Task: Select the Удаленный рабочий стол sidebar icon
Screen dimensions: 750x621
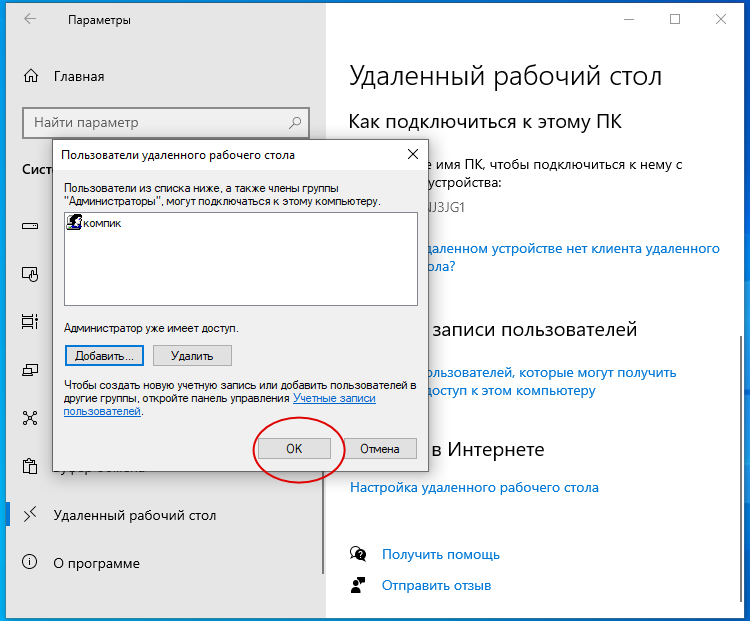Action: point(30,515)
